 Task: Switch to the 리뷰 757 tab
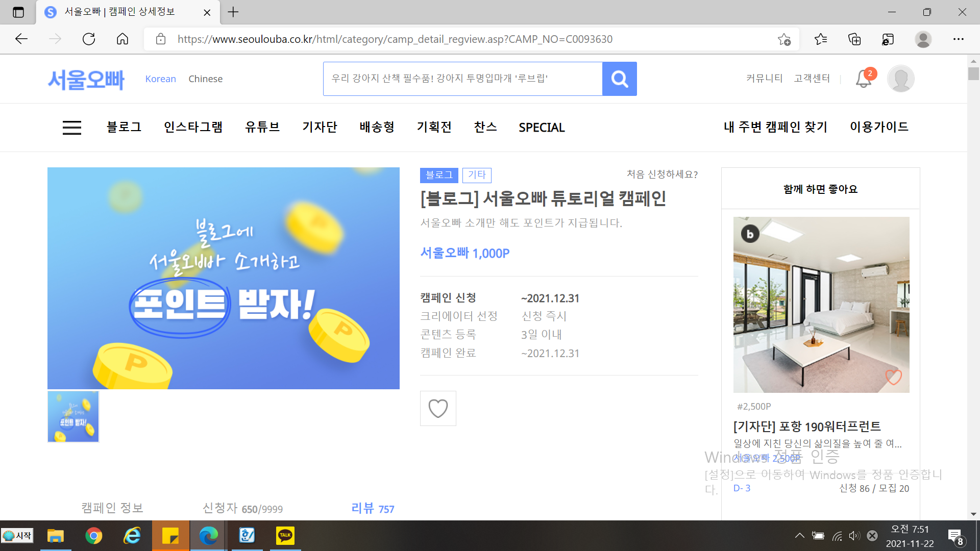point(373,508)
